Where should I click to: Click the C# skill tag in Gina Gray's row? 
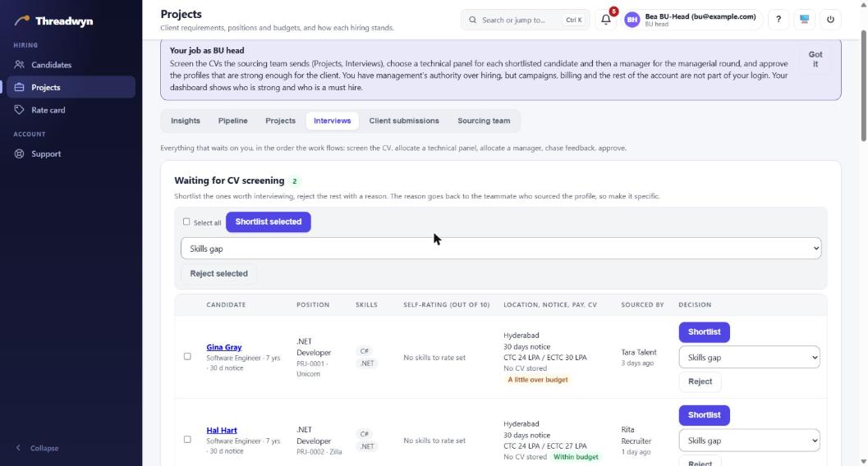365,351
